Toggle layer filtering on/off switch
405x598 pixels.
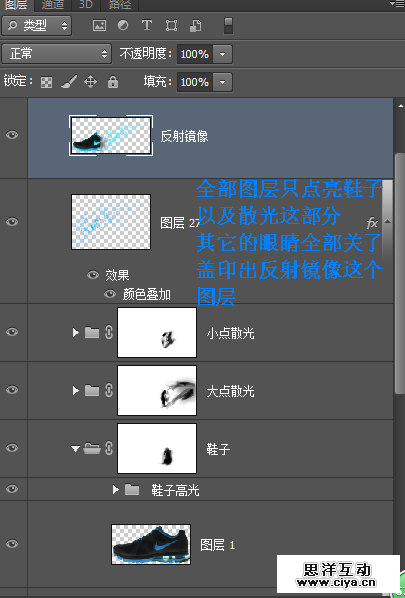228,26
